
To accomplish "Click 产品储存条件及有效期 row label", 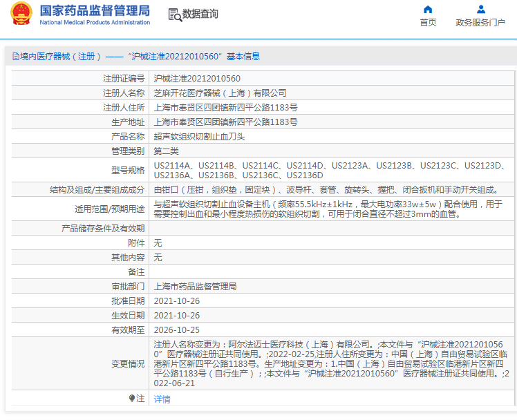I will 103,228.
